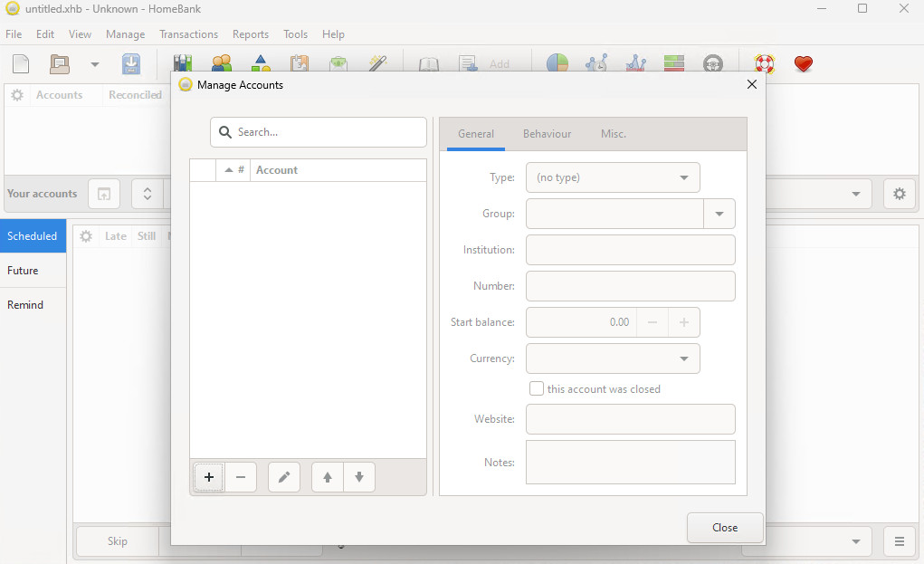The width and height of the screenshot is (924, 564).
Task: Click the Institution input field
Action: pyautogui.click(x=631, y=250)
